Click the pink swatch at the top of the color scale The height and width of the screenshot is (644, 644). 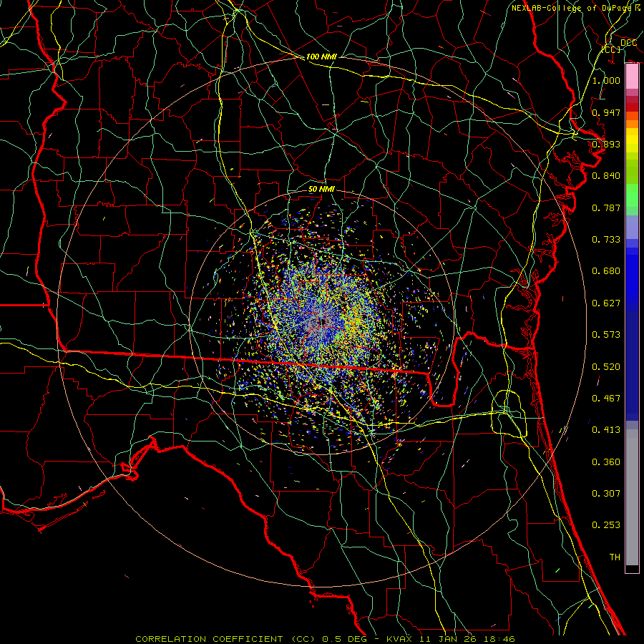point(632,77)
